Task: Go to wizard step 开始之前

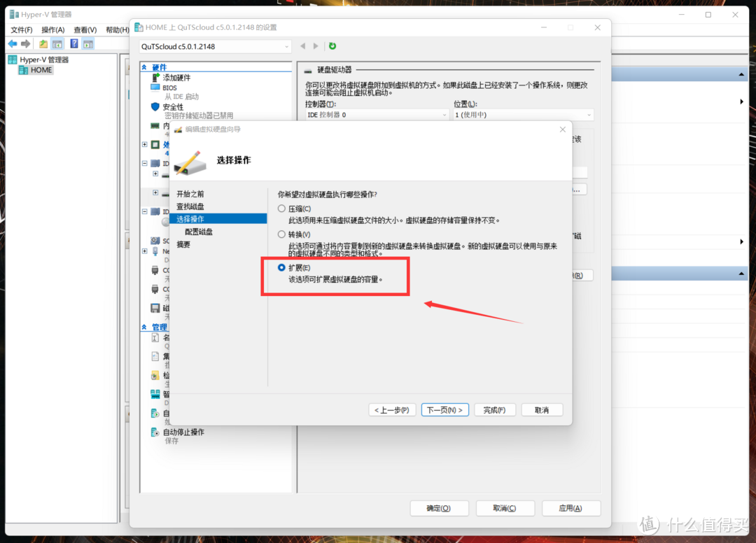Action: 190,194
